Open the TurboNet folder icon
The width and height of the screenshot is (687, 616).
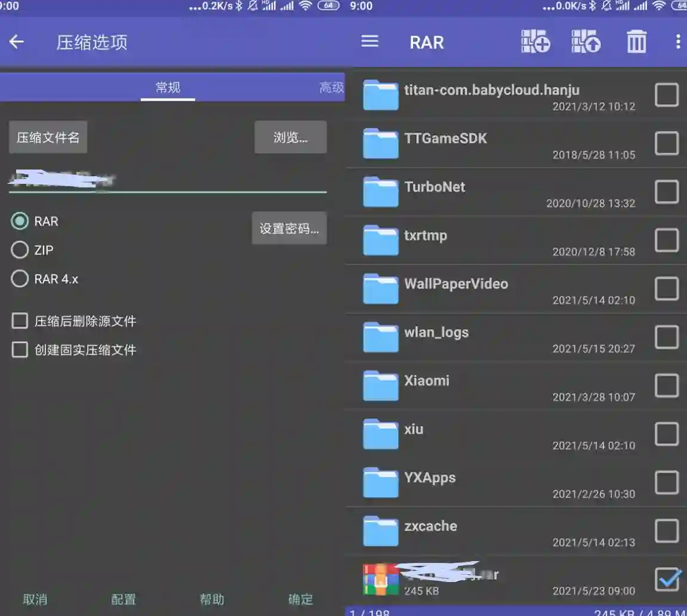pos(380,192)
